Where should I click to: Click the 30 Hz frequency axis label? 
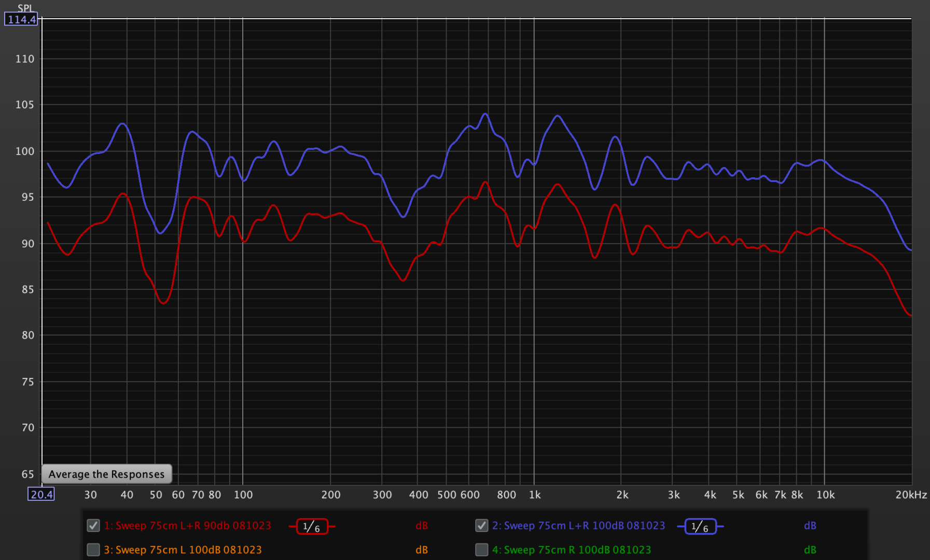pyautogui.click(x=91, y=495)
